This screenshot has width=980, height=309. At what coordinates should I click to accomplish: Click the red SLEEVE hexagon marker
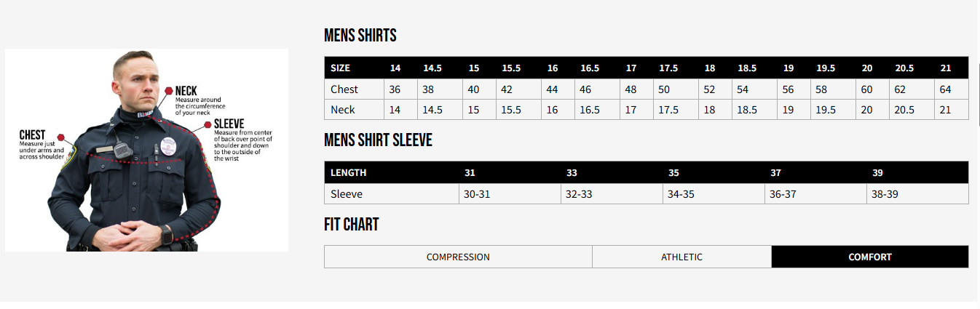click(x=208, y=124)
